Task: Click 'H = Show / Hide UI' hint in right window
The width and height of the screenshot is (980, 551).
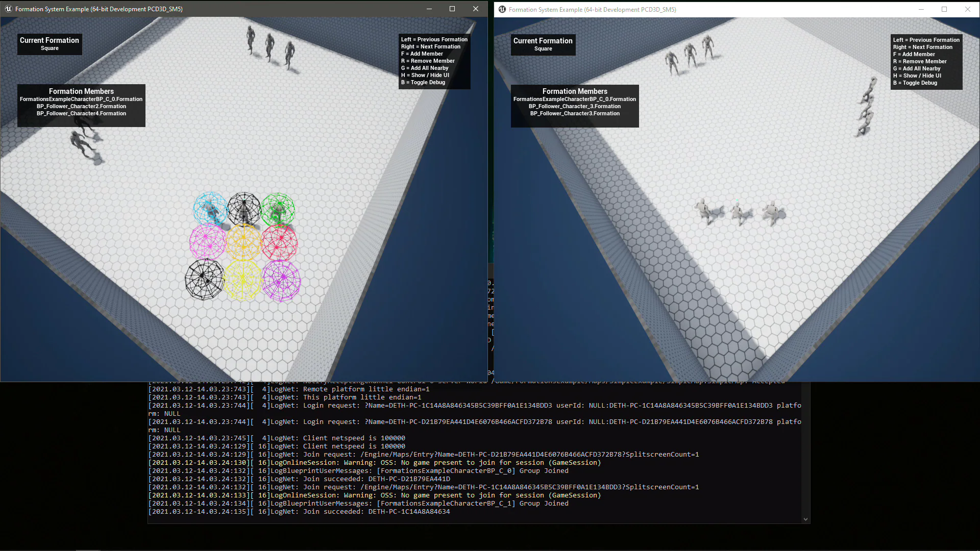Action: [x=917, y=76]
